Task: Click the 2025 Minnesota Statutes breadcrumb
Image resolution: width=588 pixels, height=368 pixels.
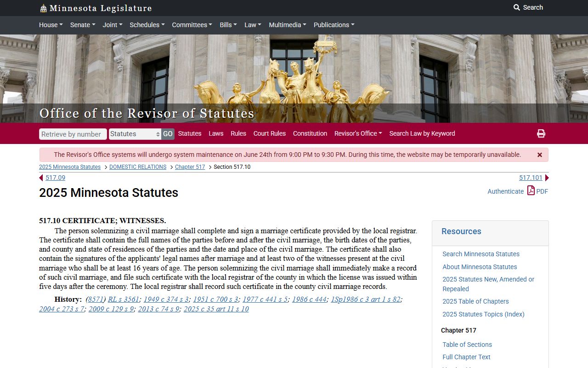Action: (70, 167)
